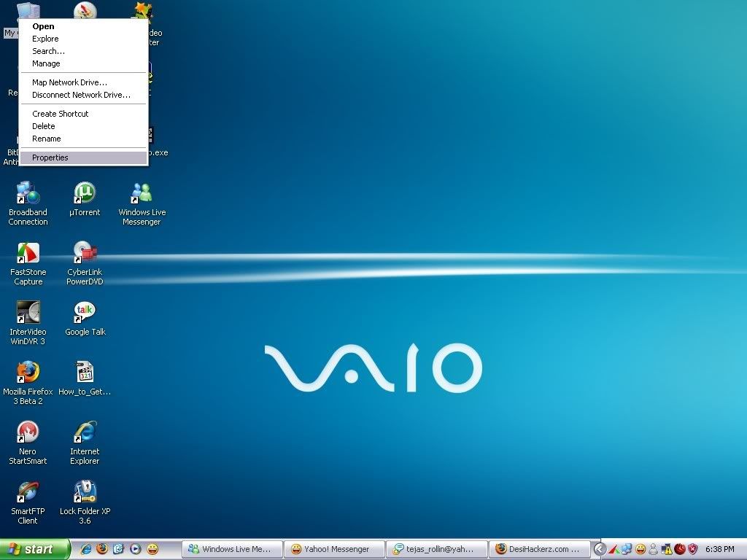Launch Firefox from Quick Launch bar
747x560 pixels.
point(102,549)
